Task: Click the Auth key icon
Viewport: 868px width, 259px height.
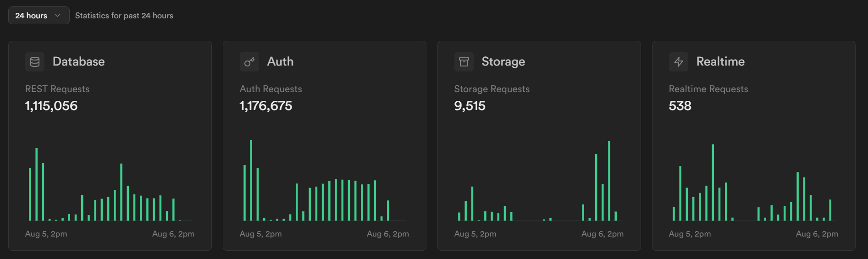Action: tap(249, 62)
